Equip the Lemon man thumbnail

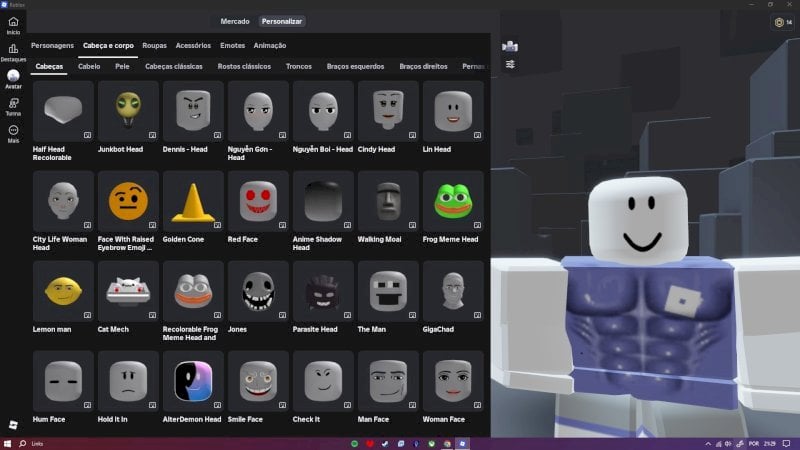click(63, 291)
